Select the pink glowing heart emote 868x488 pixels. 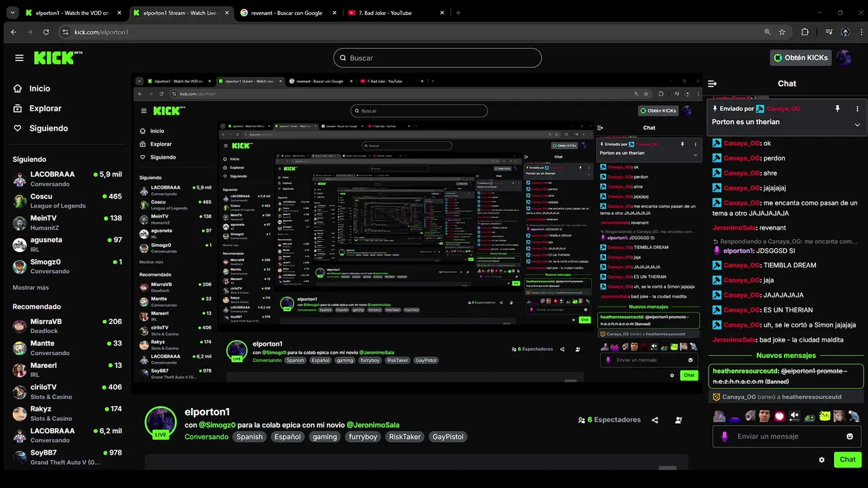coord(780,415)
